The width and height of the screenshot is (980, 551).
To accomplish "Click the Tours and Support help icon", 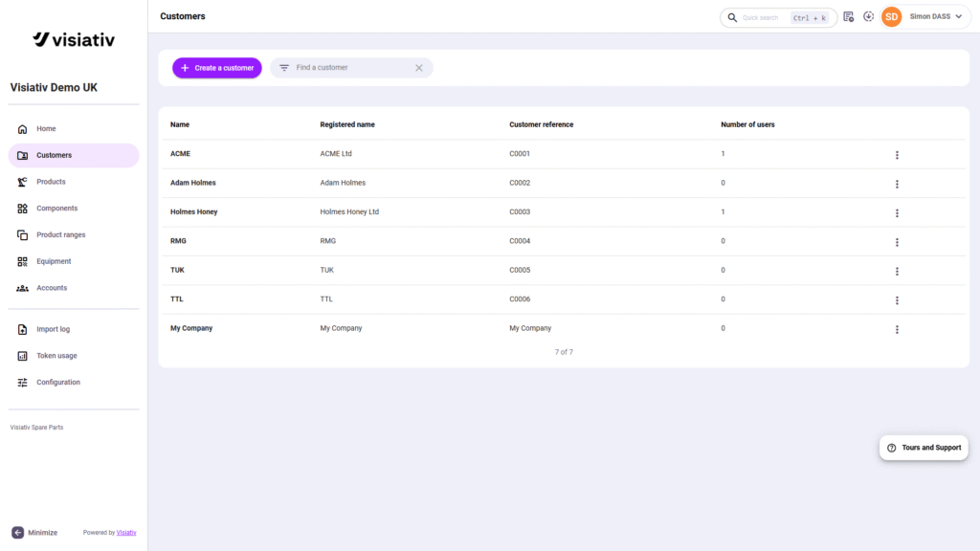I will [892, 448].
